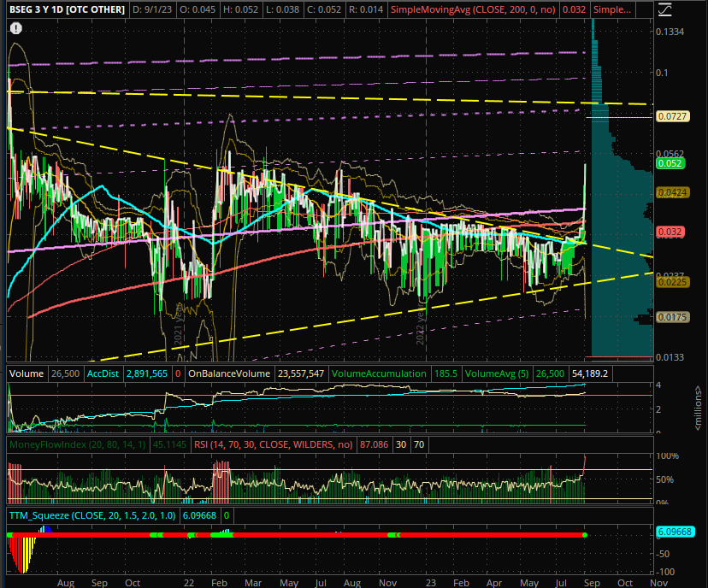Screen dimensions: 708x588
Task: Open the VolumeAvg (5) study label
Action: point(497,373)
